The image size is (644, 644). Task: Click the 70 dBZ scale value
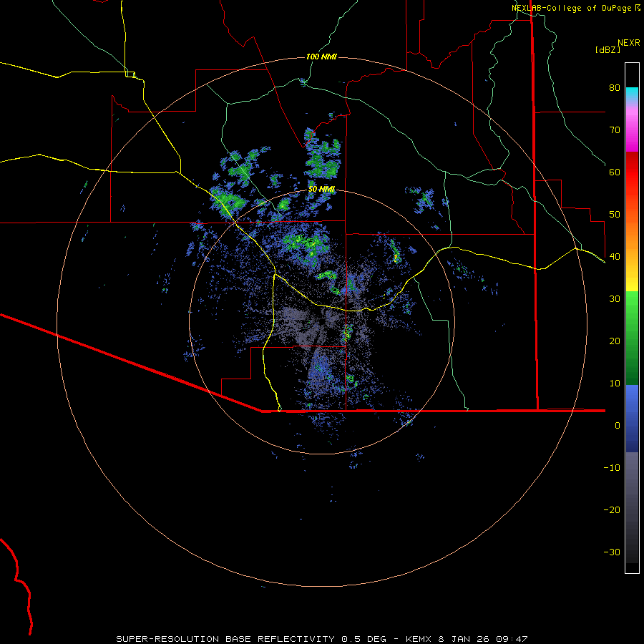pyautogui.click(x=615, y=130)
